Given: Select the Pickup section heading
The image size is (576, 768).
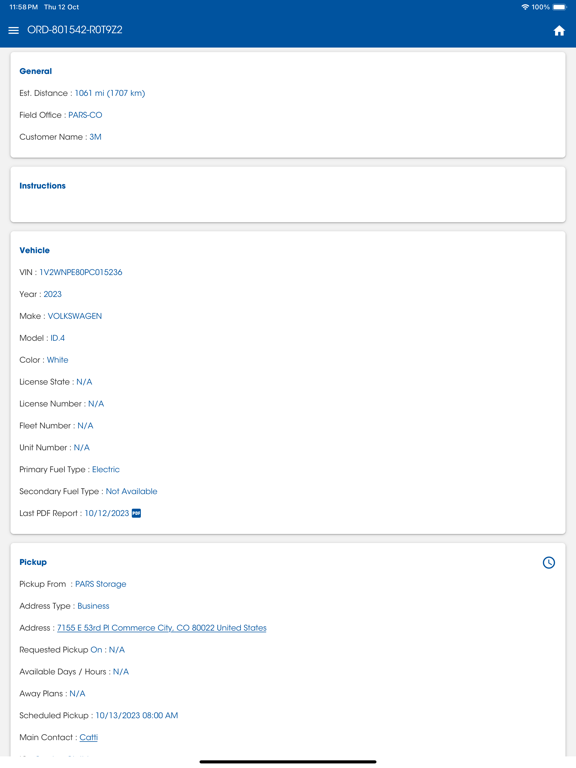Looking at the screenshot, I should pyautogui.click(x=33, y=562).
